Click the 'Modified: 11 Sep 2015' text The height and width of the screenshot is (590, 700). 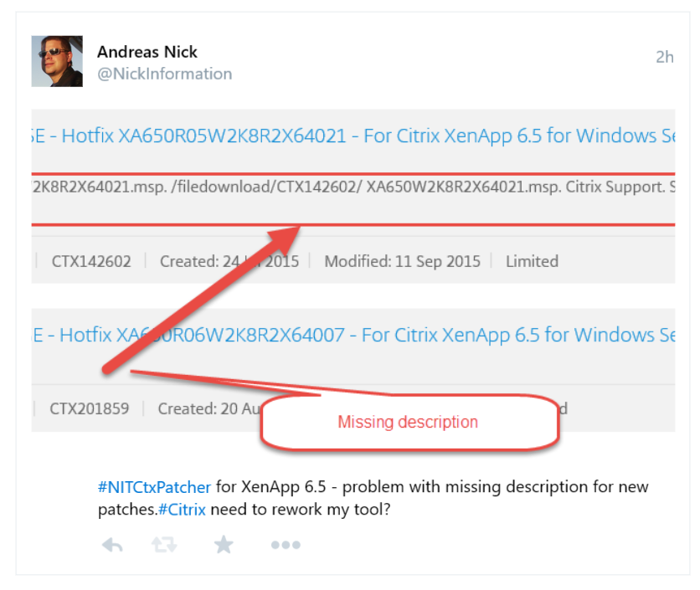pyautogui.click(x=402, y=261)
